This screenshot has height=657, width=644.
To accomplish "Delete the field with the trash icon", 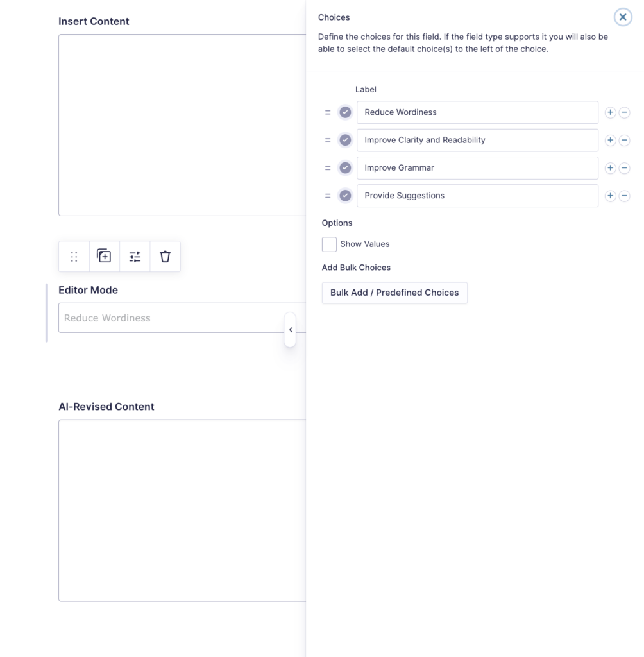I will 165,256.
